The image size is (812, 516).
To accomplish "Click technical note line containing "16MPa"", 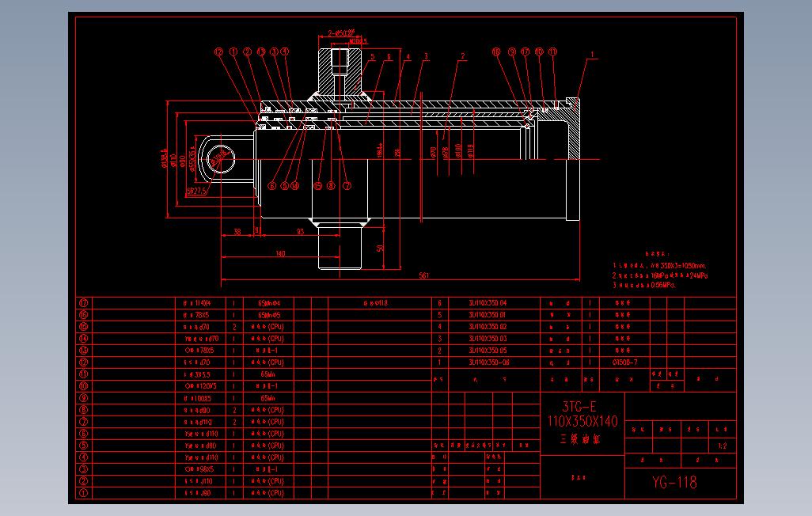I will [659, 275].
